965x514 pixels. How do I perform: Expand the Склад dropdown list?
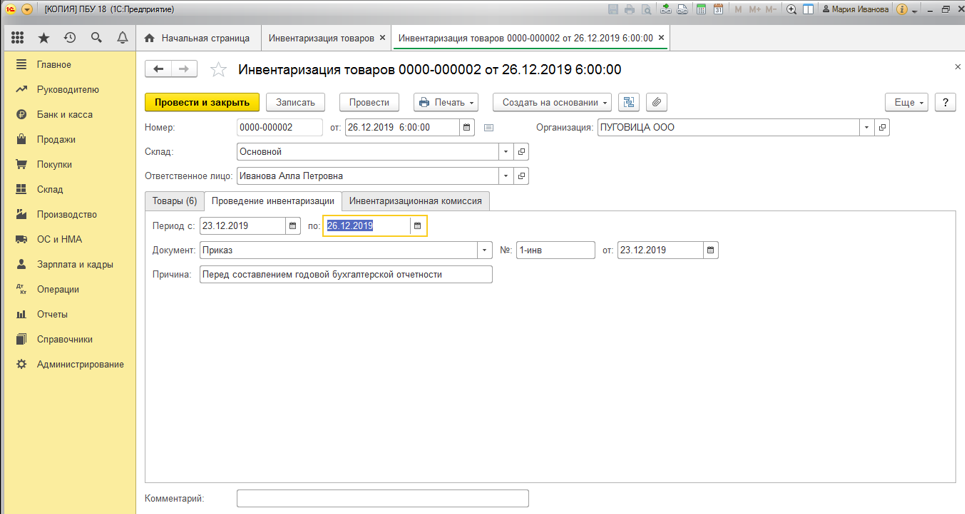pos(506,152)
